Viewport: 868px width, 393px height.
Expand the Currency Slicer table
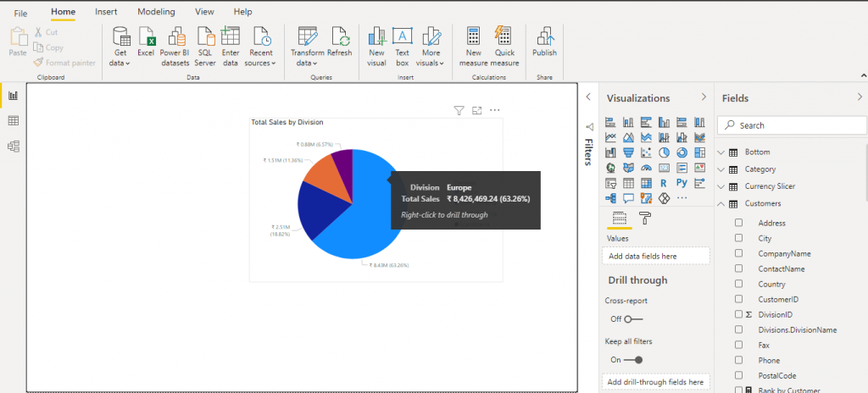(x=721, y=186)
